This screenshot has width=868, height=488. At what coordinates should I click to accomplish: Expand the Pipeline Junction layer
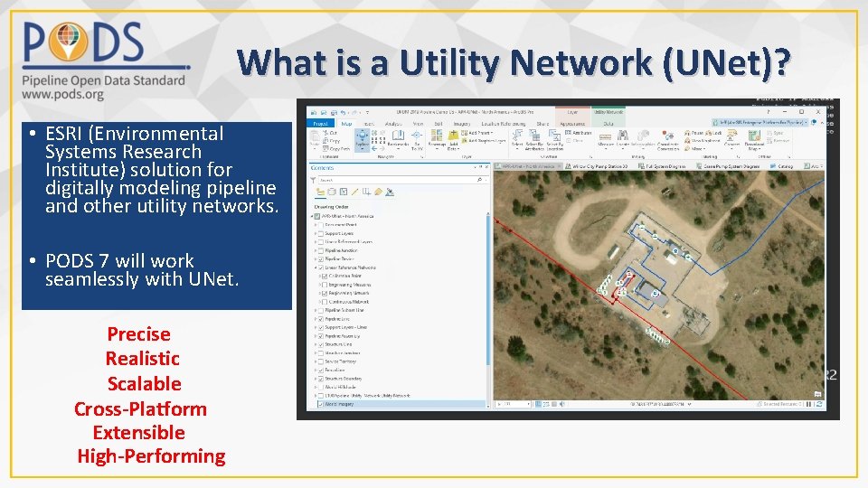316,250
